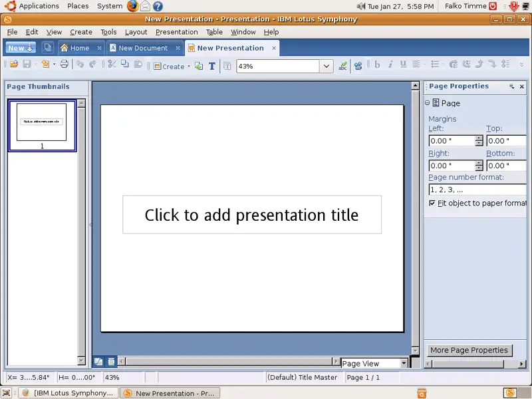Click the Cut scissors icon

(x=112, y=64)
